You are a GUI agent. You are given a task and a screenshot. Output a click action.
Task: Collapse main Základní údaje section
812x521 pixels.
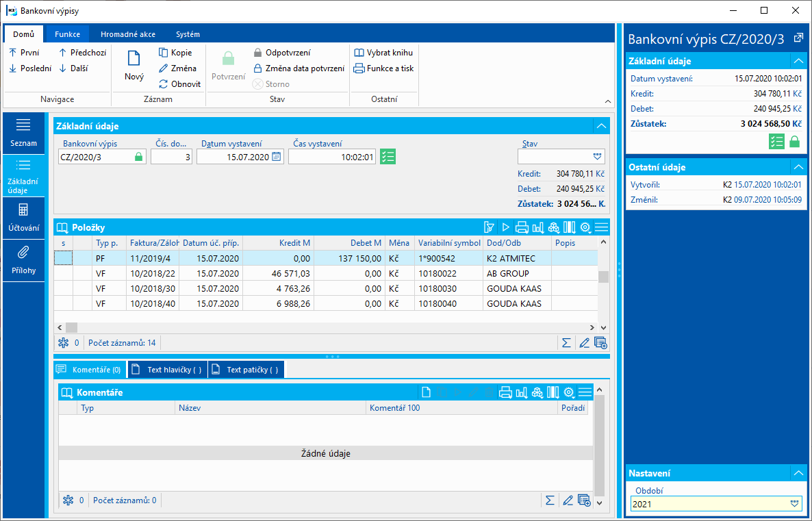pyautogui.click(x=600, y=126)
